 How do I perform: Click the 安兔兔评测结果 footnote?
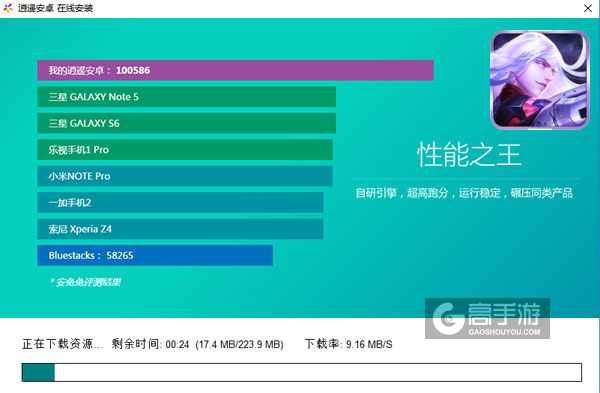(86, 282)
